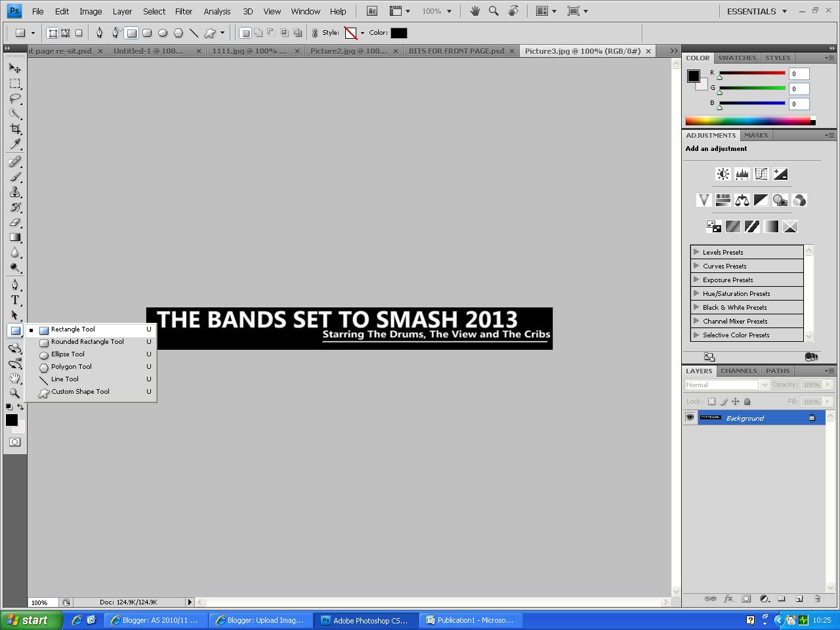
Task: Open Blogger: Upload Images taskbar button
Action: coord(260,620)
